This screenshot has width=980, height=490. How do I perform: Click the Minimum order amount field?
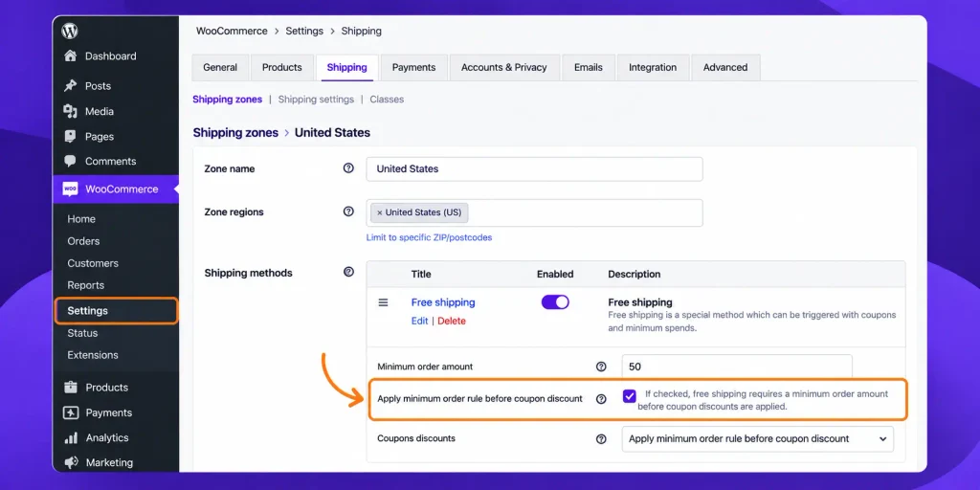(737, 367)
